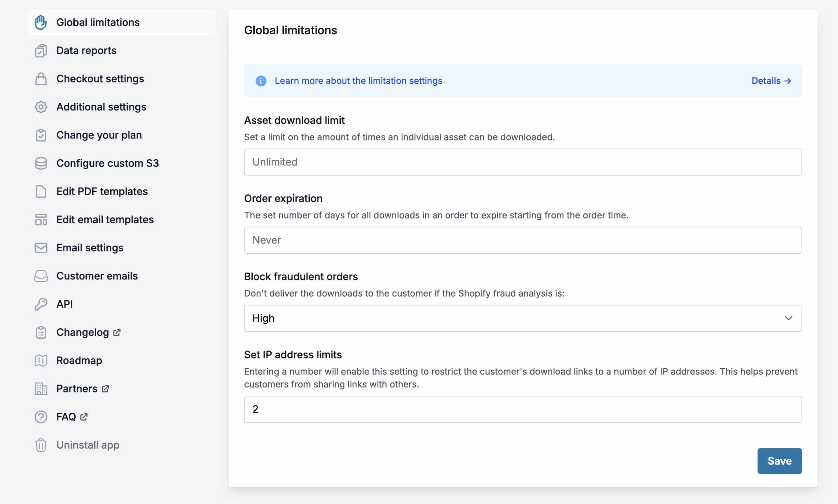Click the IP address limits field
The image size is (838, 504).
point(522,409)
